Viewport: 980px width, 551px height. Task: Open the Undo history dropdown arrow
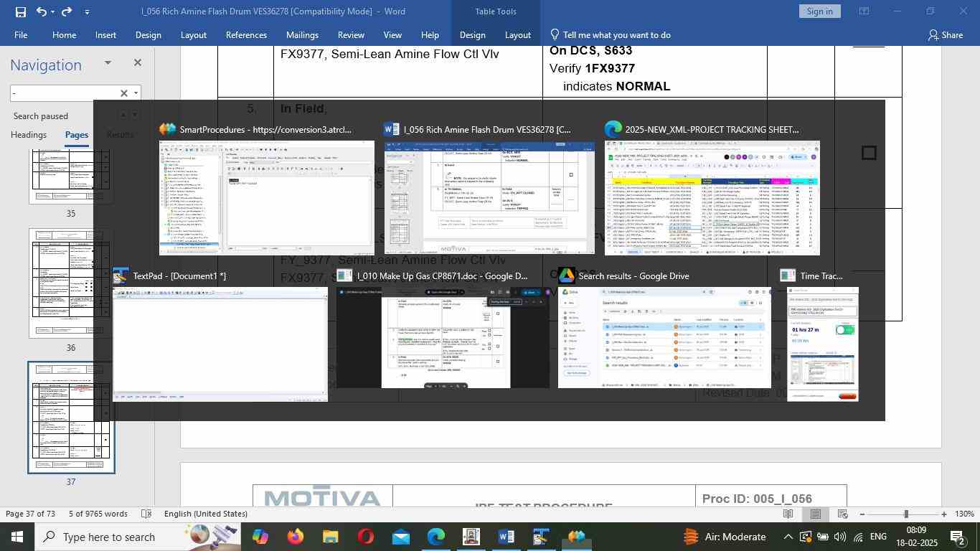52,12
